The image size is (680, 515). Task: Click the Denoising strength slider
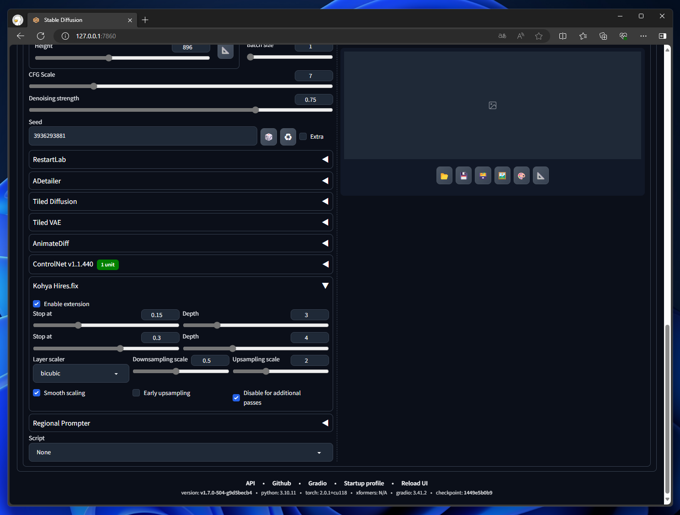pos(180,110)
